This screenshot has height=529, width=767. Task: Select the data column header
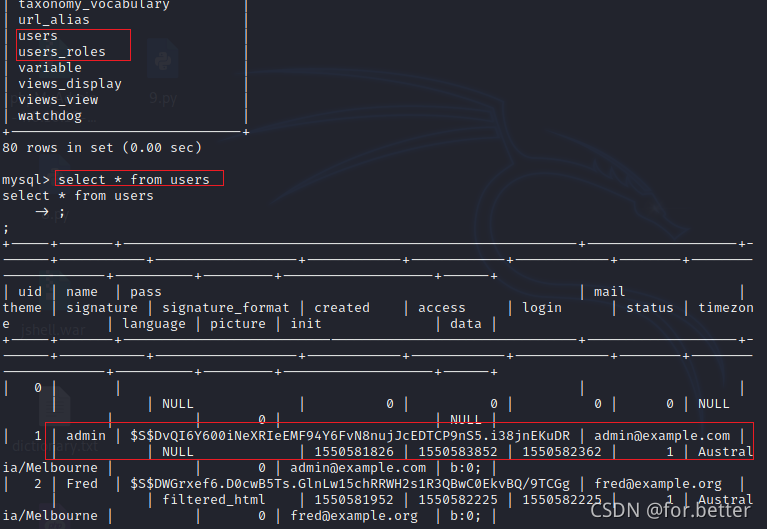point(466,324)
